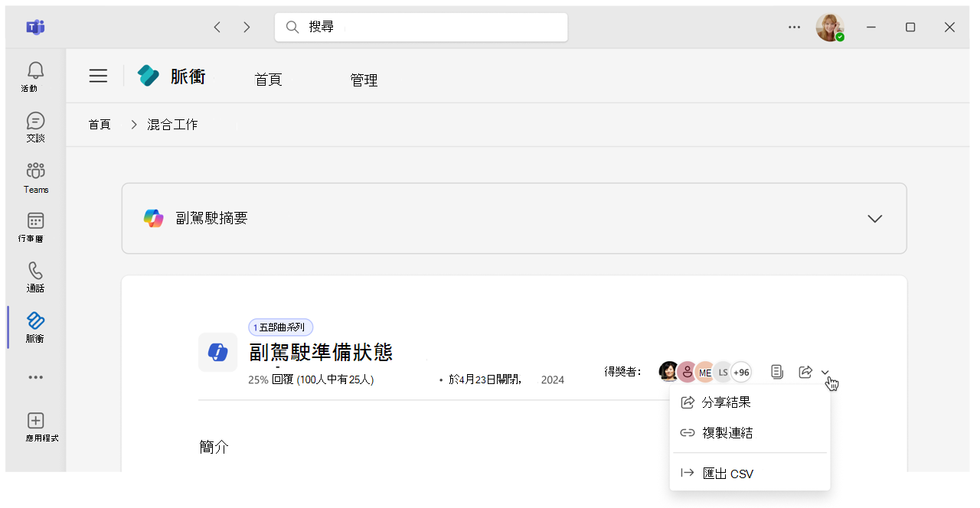
Task: Click the 25% 回覆 progress indicator
Action: (x=311, y=379)
